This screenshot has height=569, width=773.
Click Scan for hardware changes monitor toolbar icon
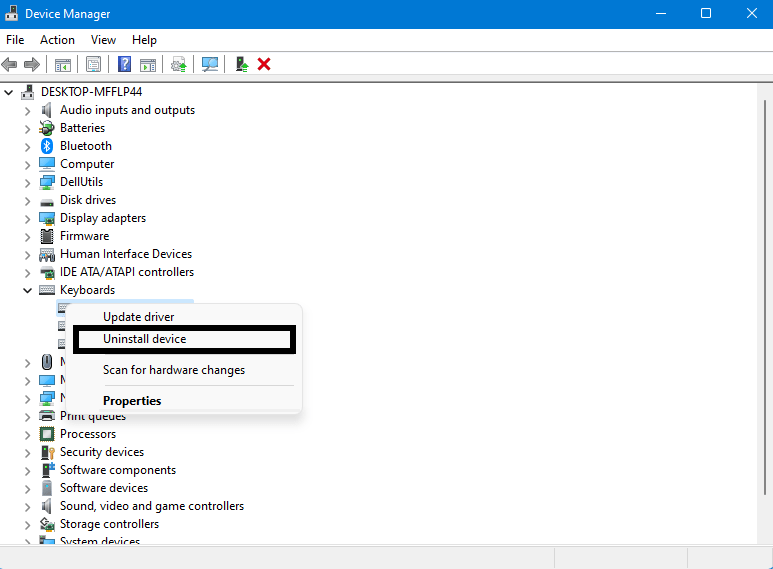210,64
